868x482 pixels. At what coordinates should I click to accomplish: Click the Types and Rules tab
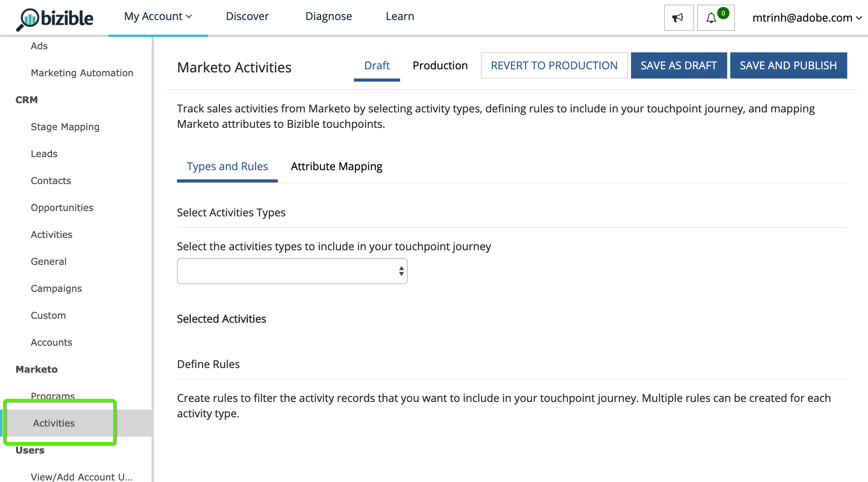[x=227, y=166]
